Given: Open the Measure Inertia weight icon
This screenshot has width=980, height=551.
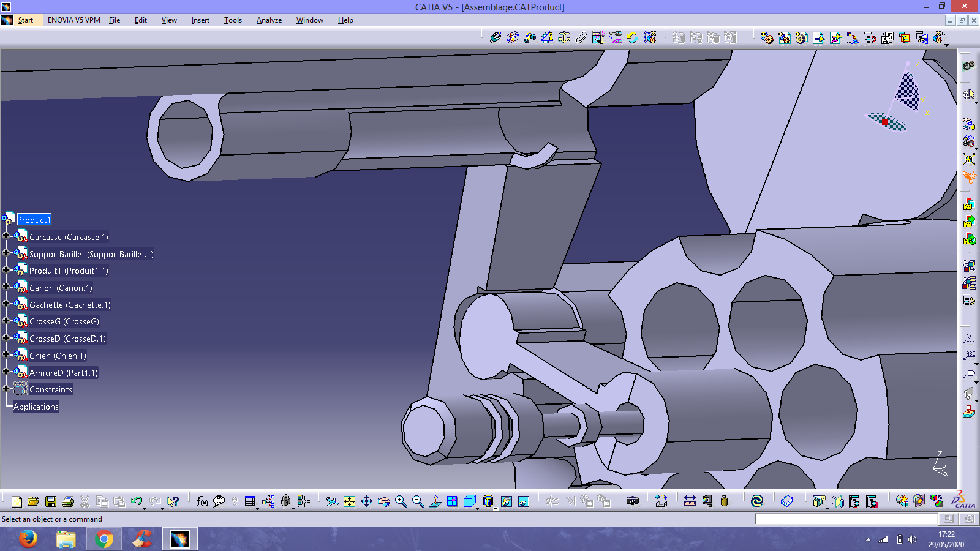Looking at the screenshot, I should pos(724,501).
